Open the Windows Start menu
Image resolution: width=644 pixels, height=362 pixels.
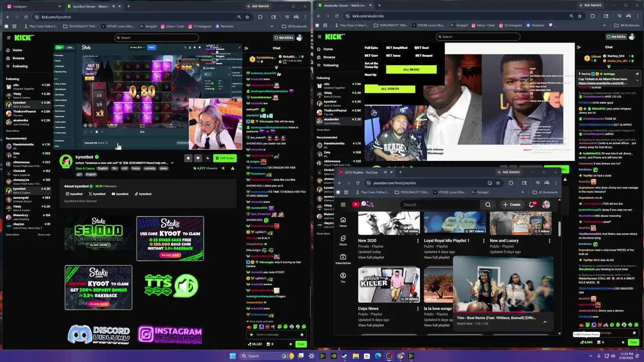coord(232,356)
